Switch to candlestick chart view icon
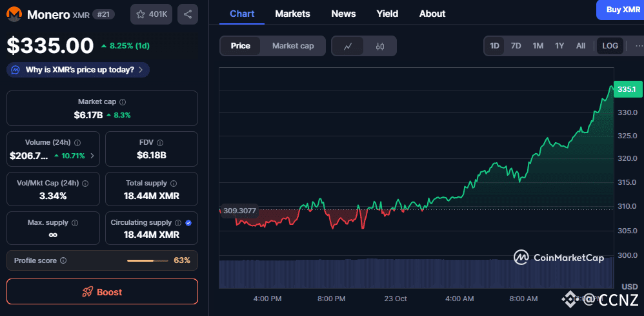Screen dimensions: 644x316 pos(380,46)
